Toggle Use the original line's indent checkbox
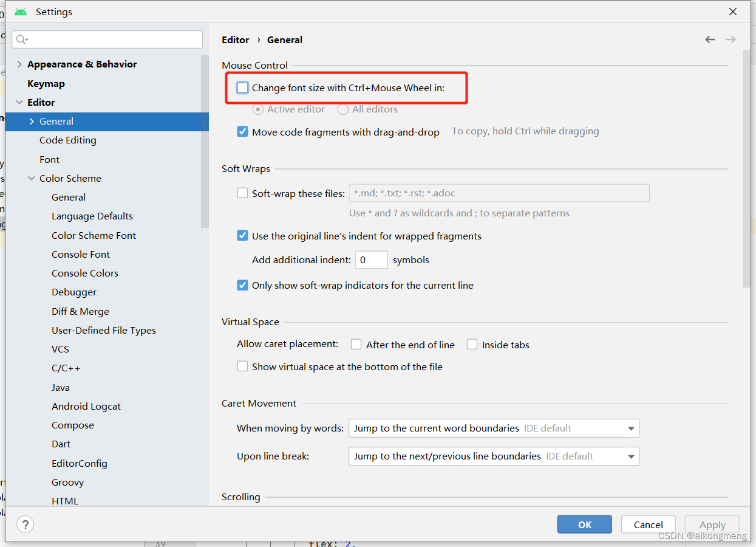756x547 pixels. pos(243,236)
